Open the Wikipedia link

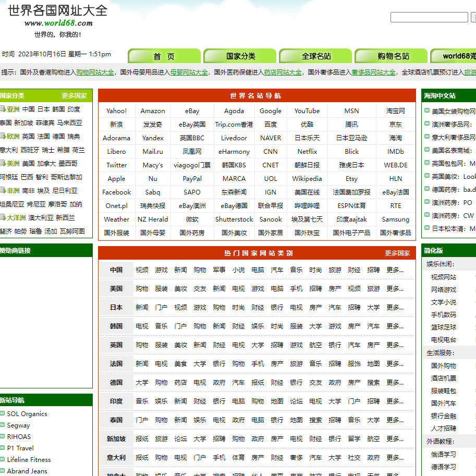tap(307, 178)
